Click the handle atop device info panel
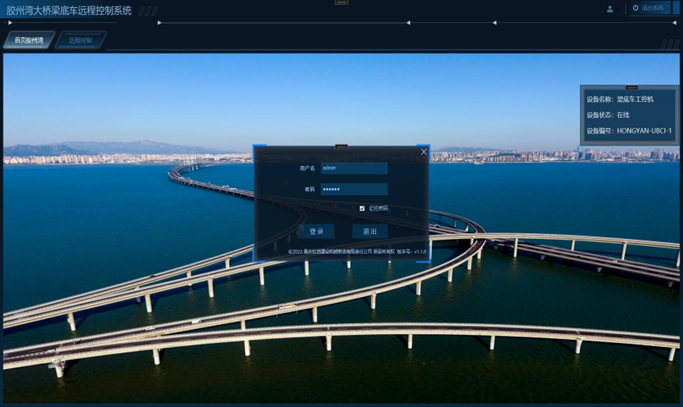 pos(630,87)
